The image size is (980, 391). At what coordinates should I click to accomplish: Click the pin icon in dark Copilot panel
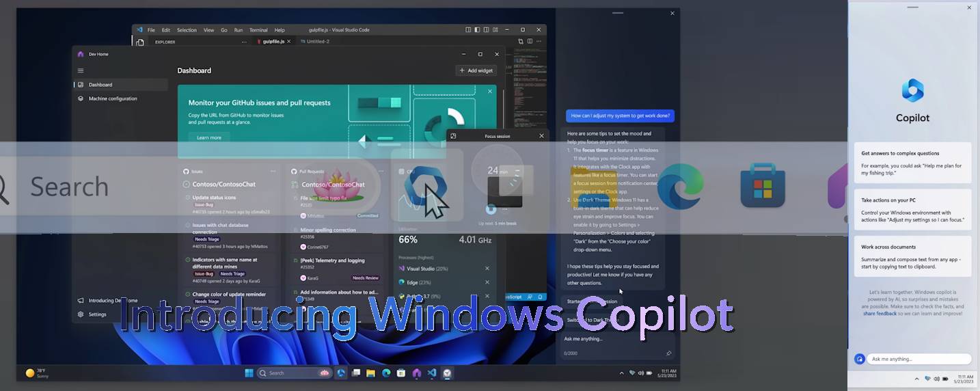668,353
